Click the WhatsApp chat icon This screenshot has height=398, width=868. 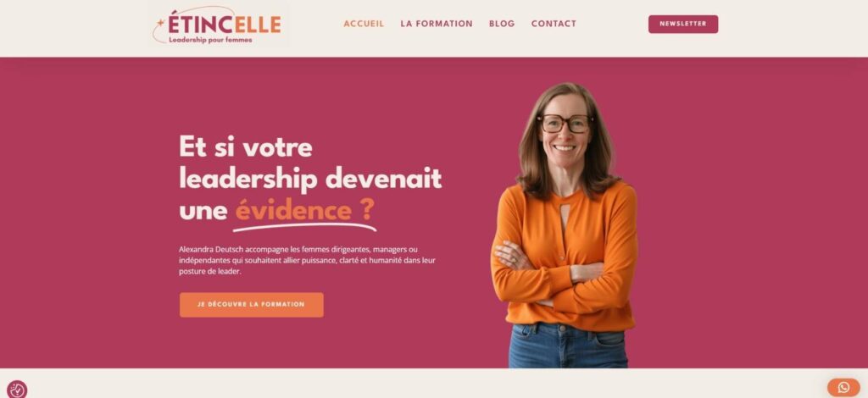[843, 388]
